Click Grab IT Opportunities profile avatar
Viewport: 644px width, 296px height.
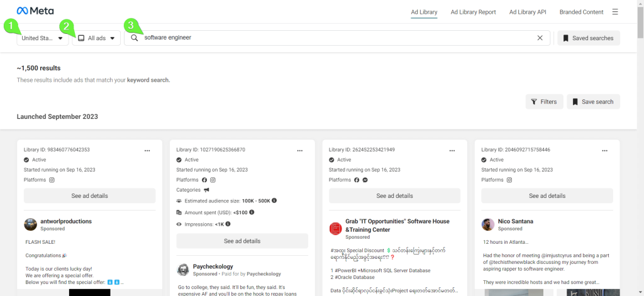click(336, 229)
